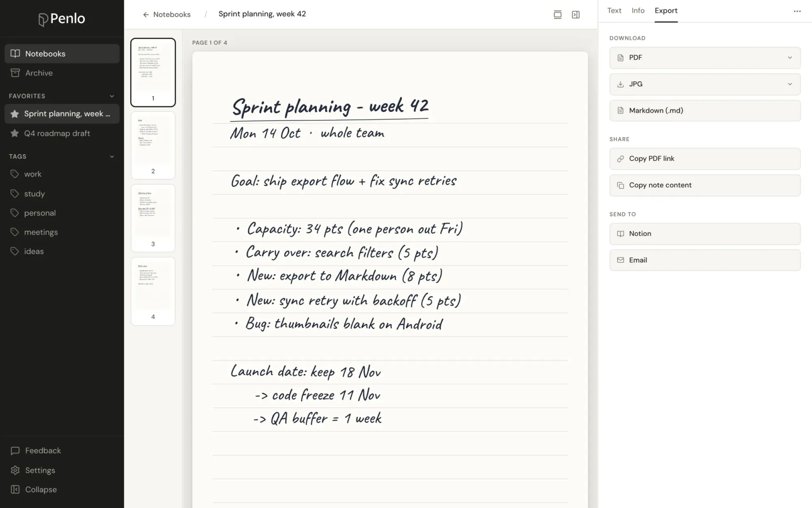Open Feedback speech bubble icon

point(15,451)
